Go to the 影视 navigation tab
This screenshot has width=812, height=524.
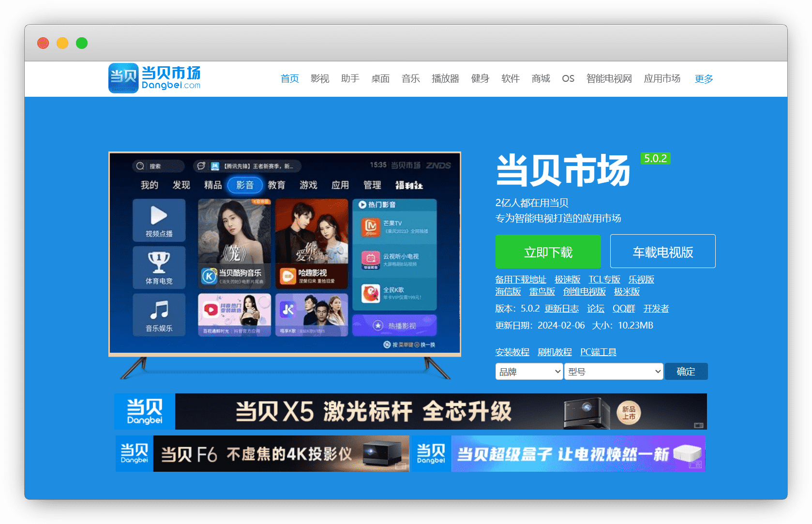tap(319, 78)
